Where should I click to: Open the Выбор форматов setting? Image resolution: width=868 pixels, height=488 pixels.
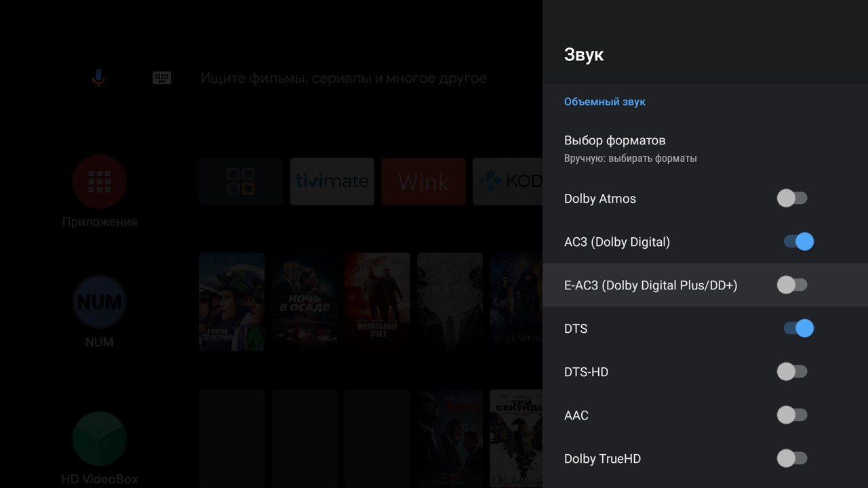705,148
